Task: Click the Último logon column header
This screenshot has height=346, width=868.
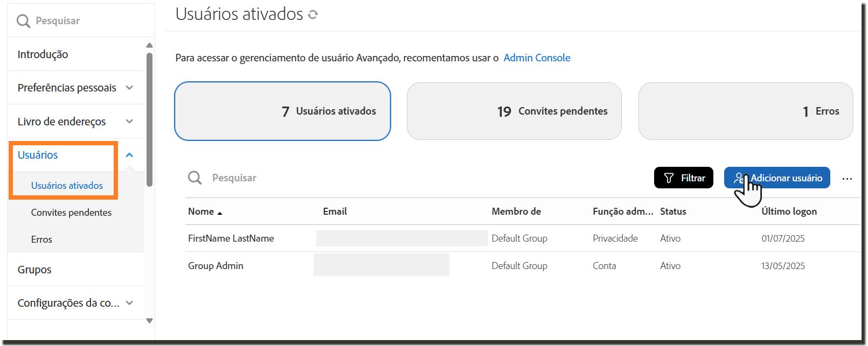Action: pyautogui.click(x=789, y=211)
